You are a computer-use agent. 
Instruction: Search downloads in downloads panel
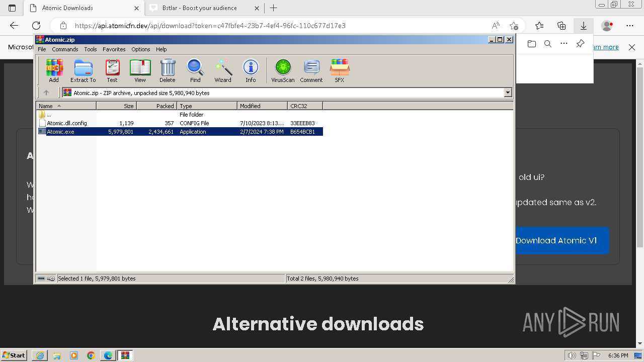(548, 44)
